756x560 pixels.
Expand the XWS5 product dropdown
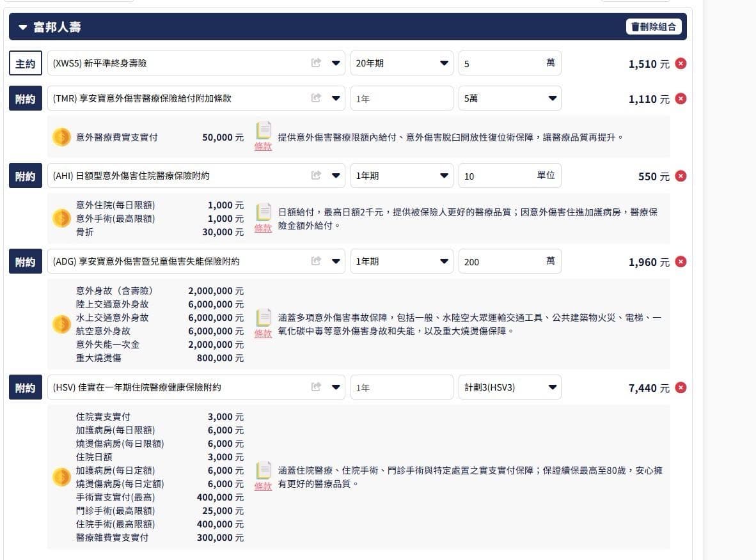336,63
